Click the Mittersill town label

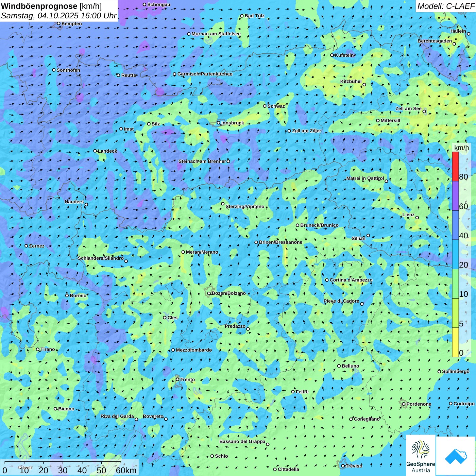coord(390,120)
